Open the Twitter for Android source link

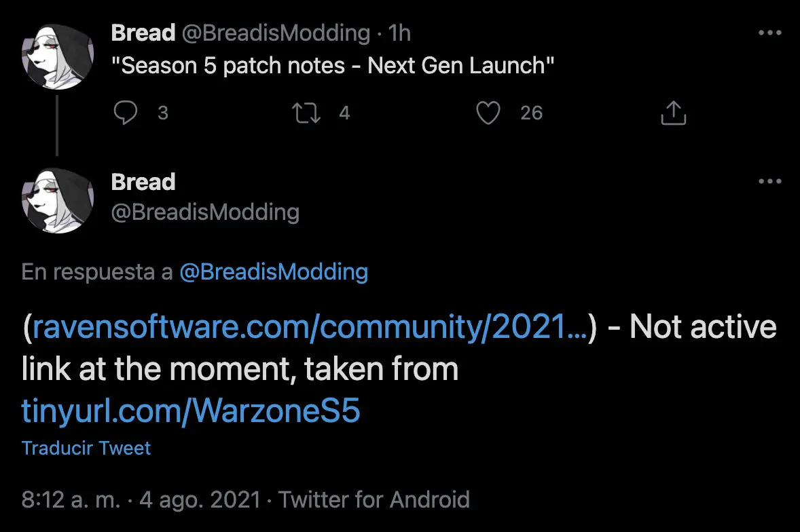tap(374, 499)
